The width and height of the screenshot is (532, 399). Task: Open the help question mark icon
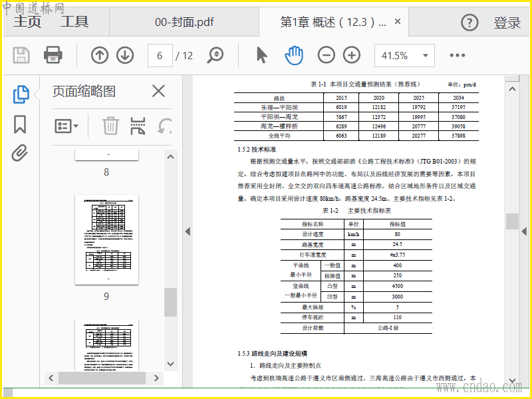point(469,23)
